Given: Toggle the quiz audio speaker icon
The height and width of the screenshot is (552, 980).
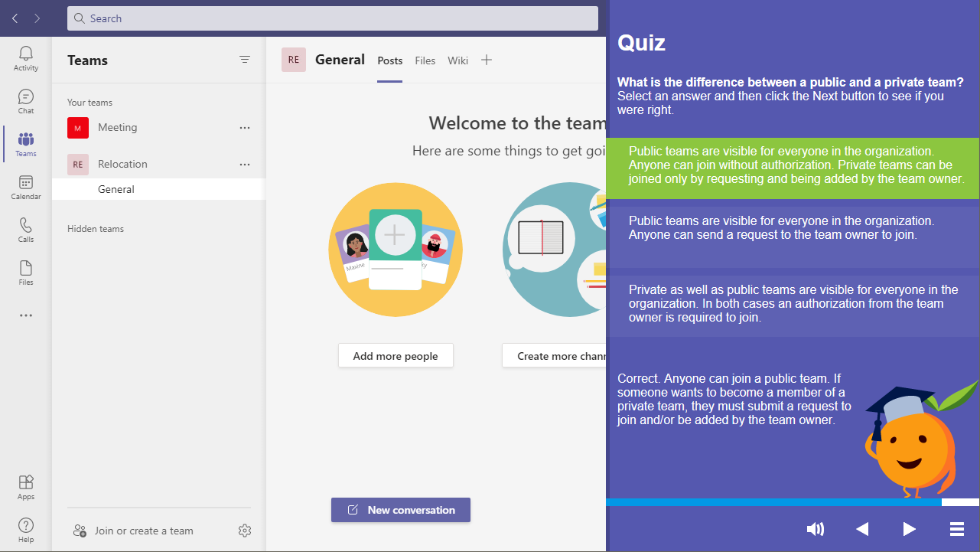Looking at the screenshot, I should (816, 529).
